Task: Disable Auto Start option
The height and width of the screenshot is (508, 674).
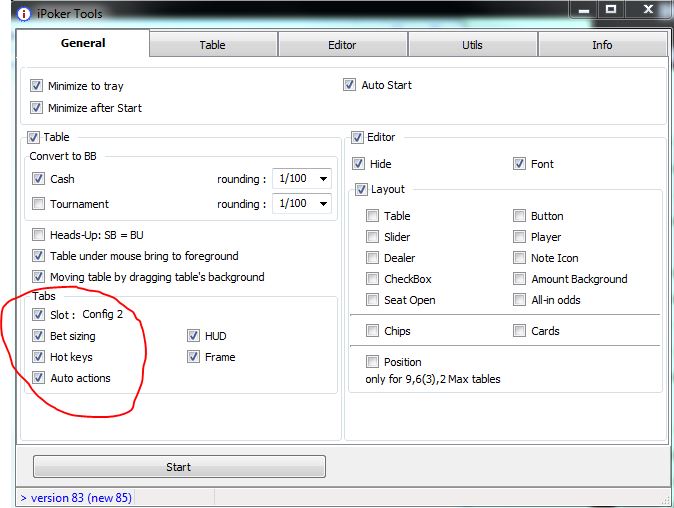Action: [349, 85]
